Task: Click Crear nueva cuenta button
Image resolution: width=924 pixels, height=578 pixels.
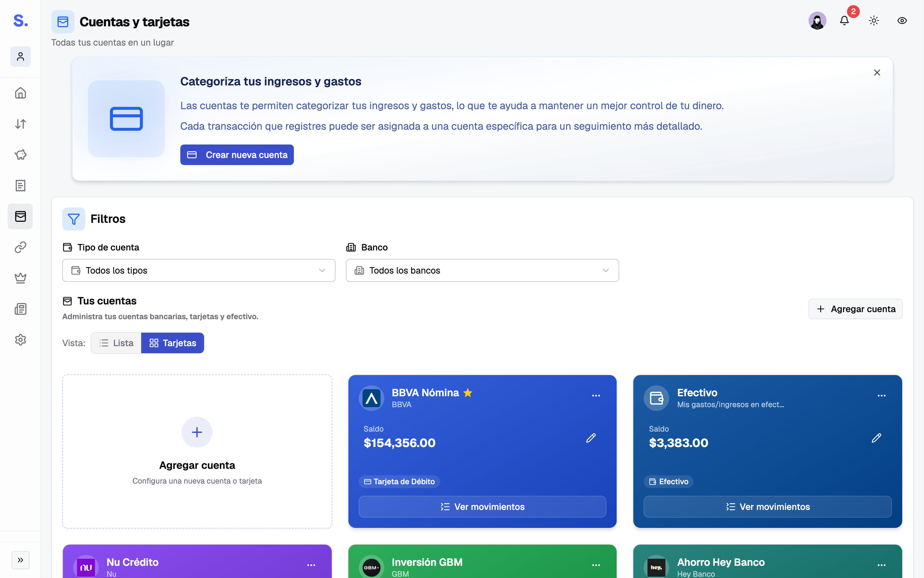Action: click(x=237, y=155)
